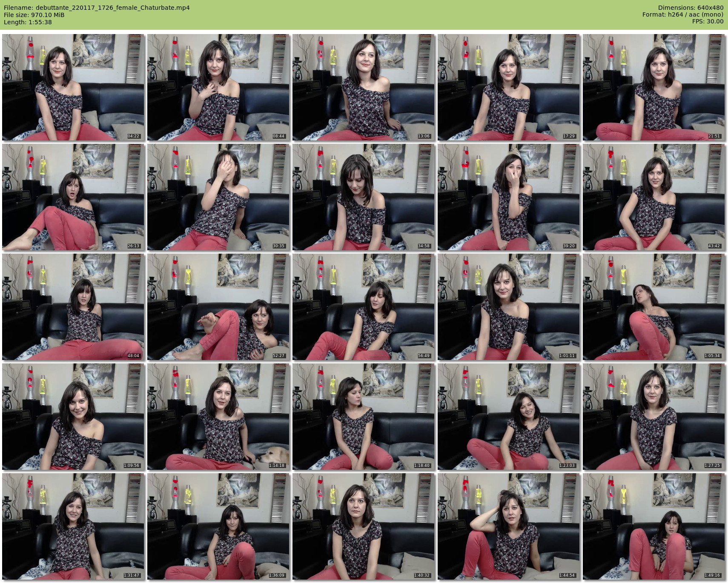Pick the frame with the dog, 1:14:18
This screenshot has height=583, width=728.
218,417
